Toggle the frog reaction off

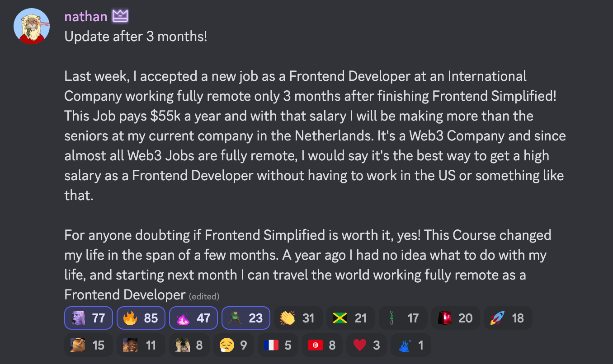(x=246, y=318)
